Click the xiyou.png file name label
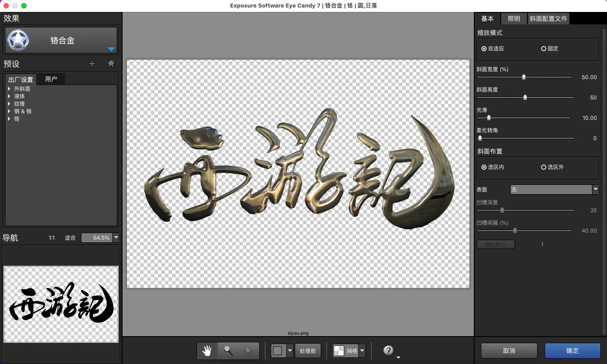Screen dimensions: 607x364 [297, 334]
